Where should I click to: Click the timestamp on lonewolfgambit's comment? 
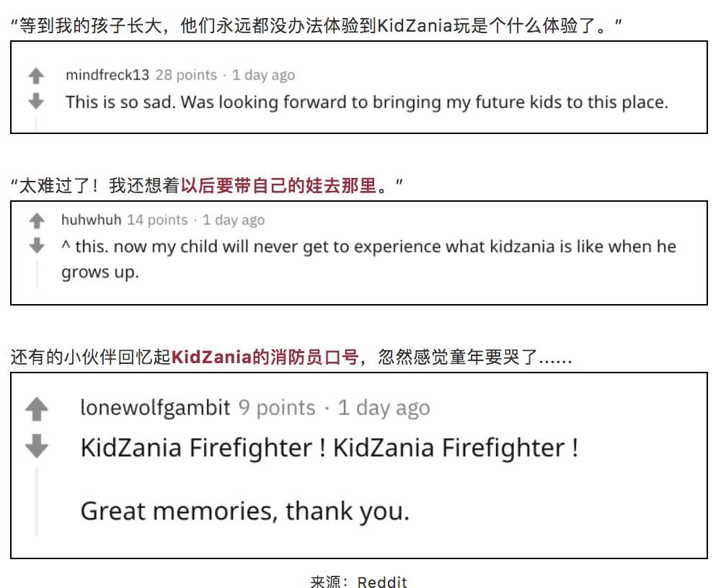tap(384, 408)
